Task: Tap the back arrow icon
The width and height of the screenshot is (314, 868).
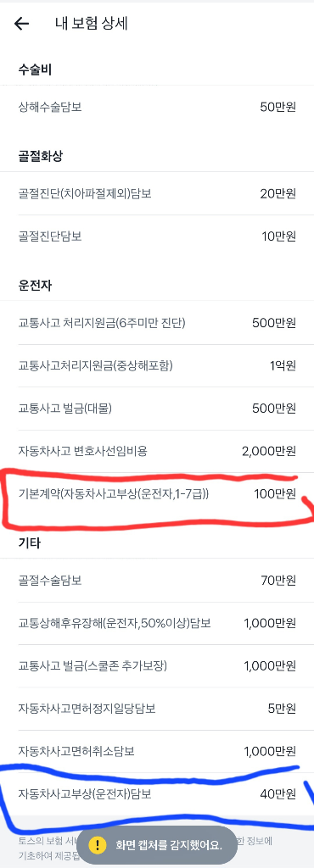Action: pos(21,23)
